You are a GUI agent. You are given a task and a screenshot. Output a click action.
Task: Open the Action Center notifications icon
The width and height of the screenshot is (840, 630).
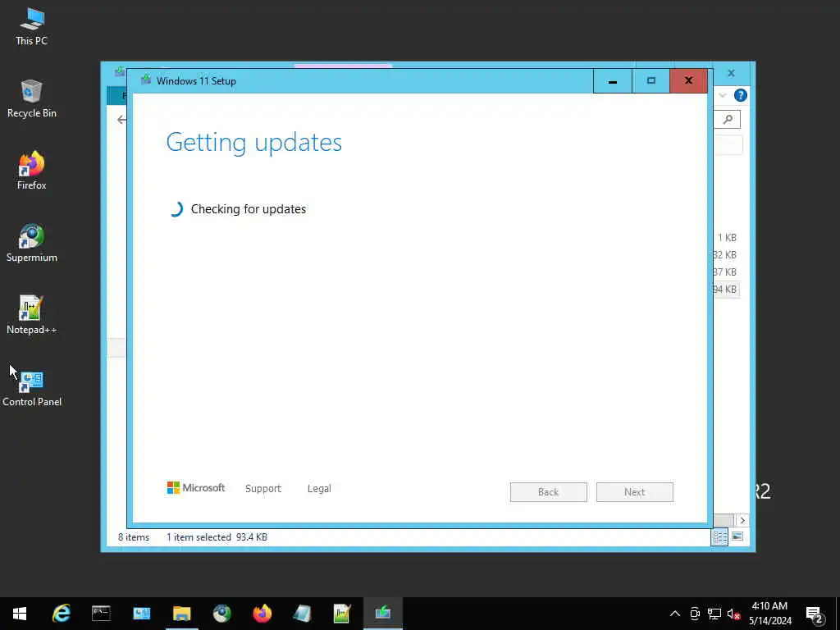pos(815,614)
